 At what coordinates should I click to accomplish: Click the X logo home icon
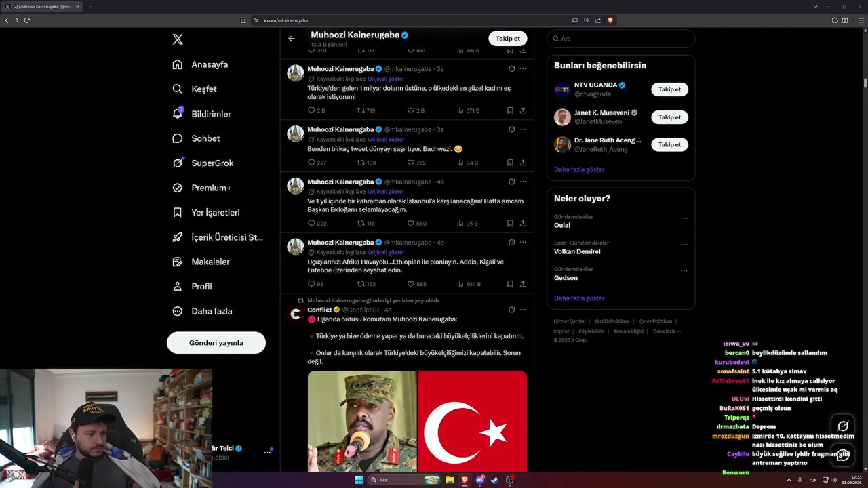(178, 39)
